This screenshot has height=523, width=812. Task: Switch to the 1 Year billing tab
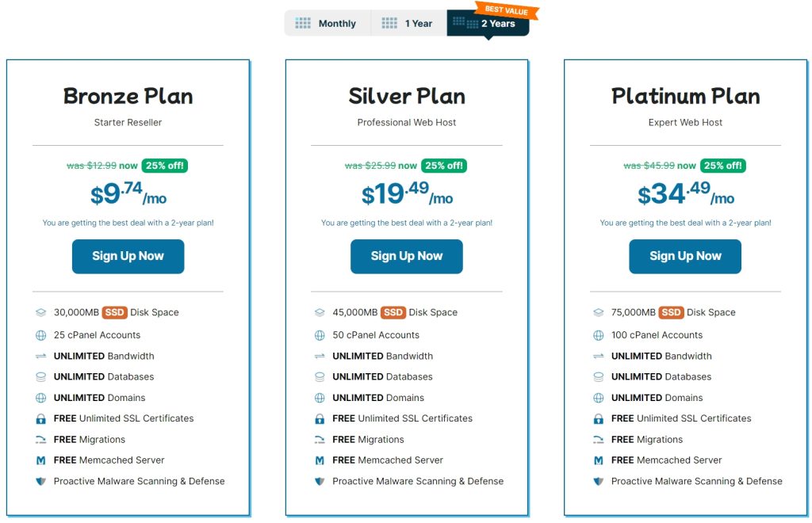tap(408, 24)
